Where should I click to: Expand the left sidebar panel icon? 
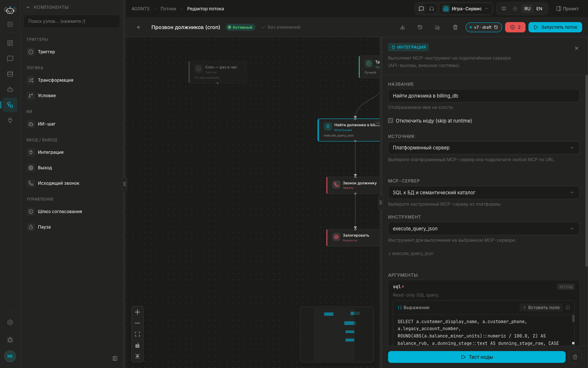[10, 24]
